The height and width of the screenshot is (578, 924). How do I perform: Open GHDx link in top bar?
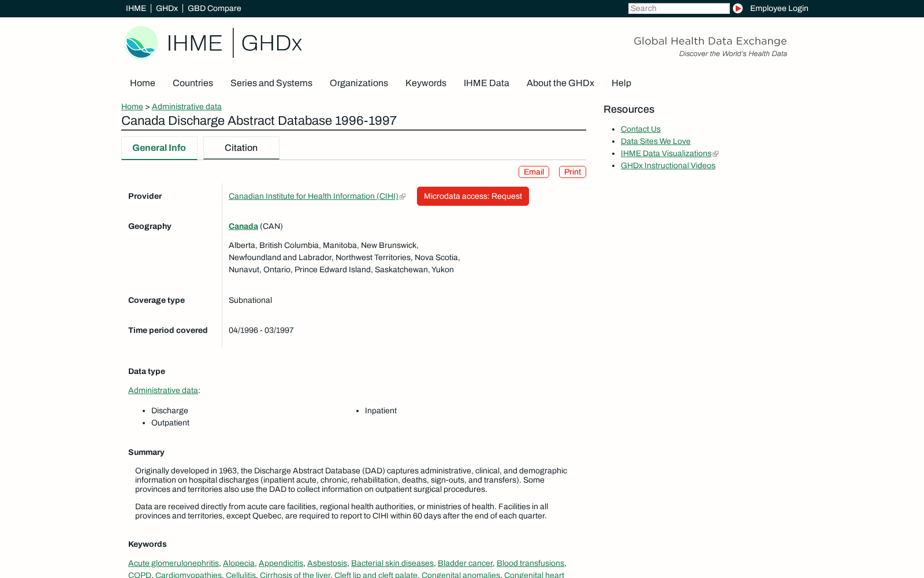(x=167, y=8)
